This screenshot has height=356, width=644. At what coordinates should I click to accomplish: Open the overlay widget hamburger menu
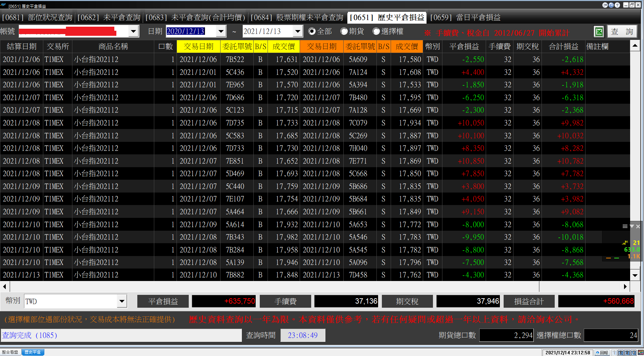pyautogui.click(x=625, y=226)
